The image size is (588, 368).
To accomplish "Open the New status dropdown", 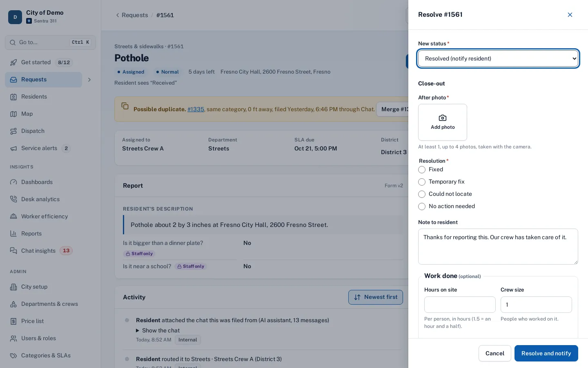I will click(x=498, y=58).
